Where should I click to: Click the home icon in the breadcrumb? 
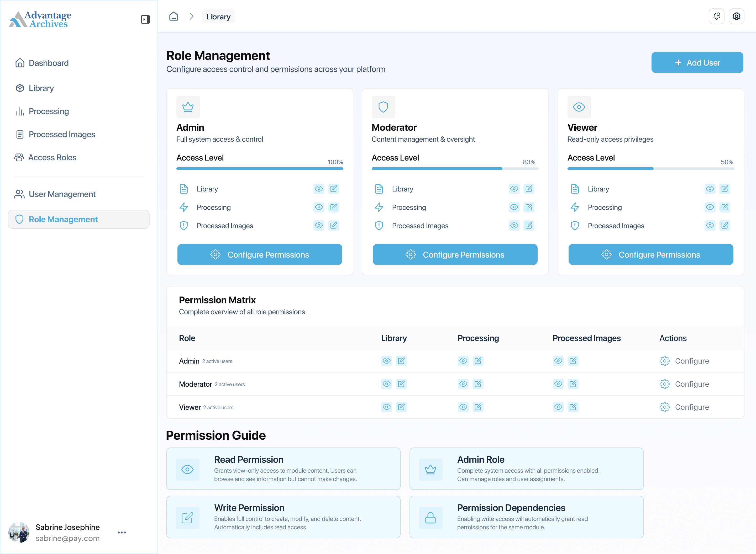click(174, 17)
